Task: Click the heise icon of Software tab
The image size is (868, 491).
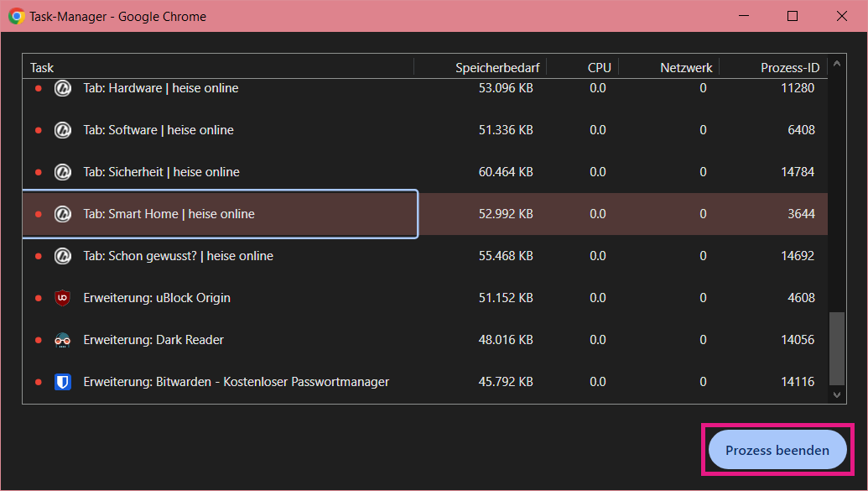Action: 62,130
